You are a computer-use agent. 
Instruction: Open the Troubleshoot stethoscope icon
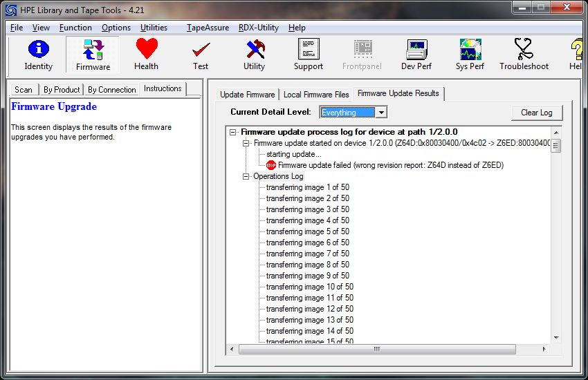[x=524, y=55]
